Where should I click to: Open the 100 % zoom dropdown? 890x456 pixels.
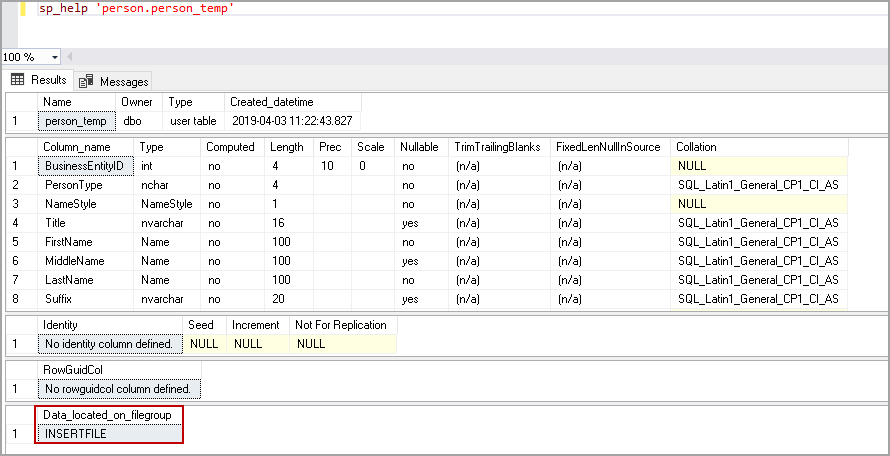point(54,57)
